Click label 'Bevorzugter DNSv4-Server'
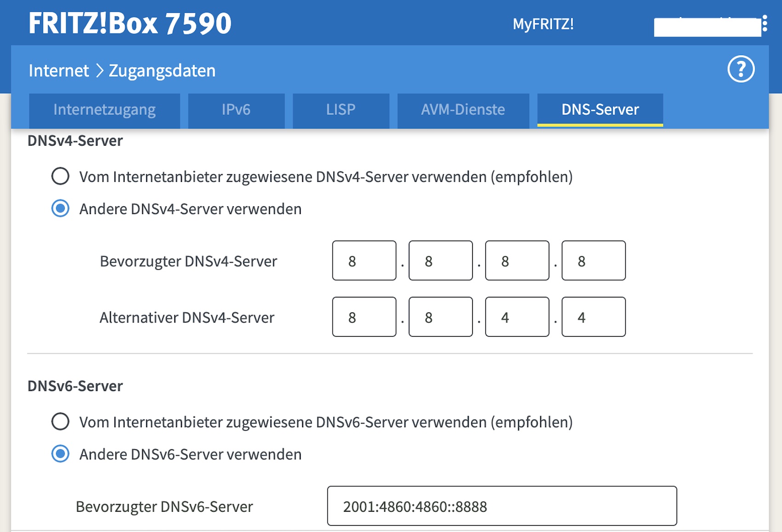782x532 pixels. pos(188,261)
